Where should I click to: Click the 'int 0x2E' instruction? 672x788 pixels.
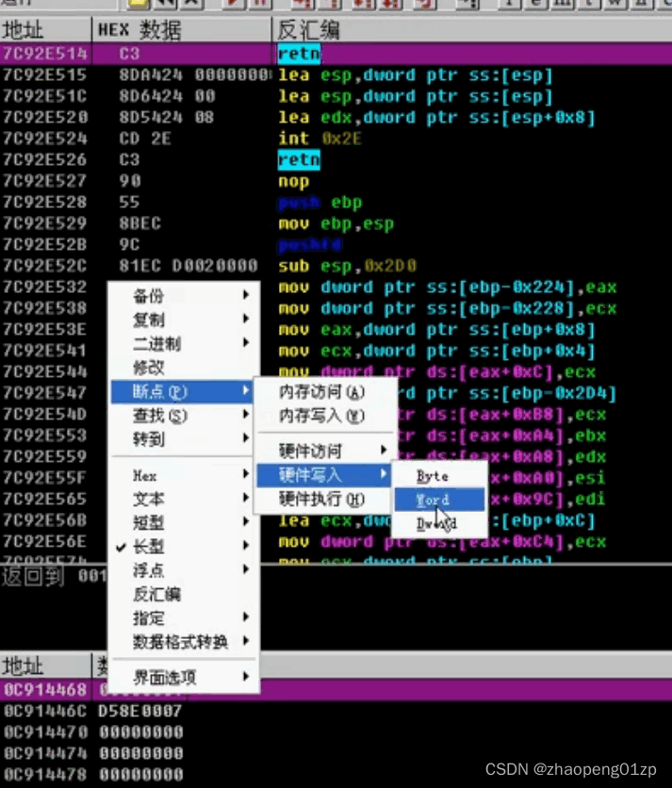coord(320,139)
